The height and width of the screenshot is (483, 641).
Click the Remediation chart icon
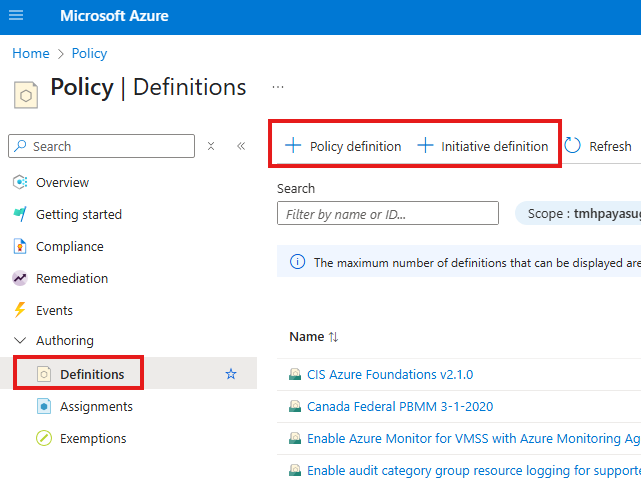click(x=20, y=278)
